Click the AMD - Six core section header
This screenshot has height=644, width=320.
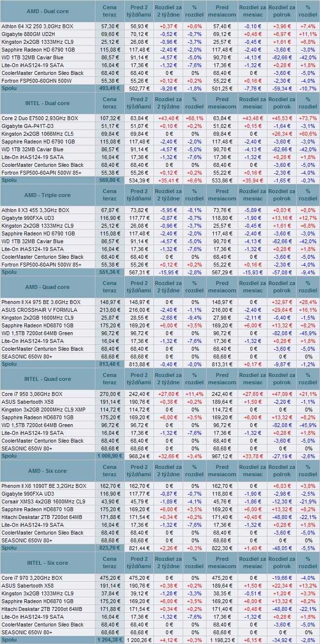(x=47, y=471)
